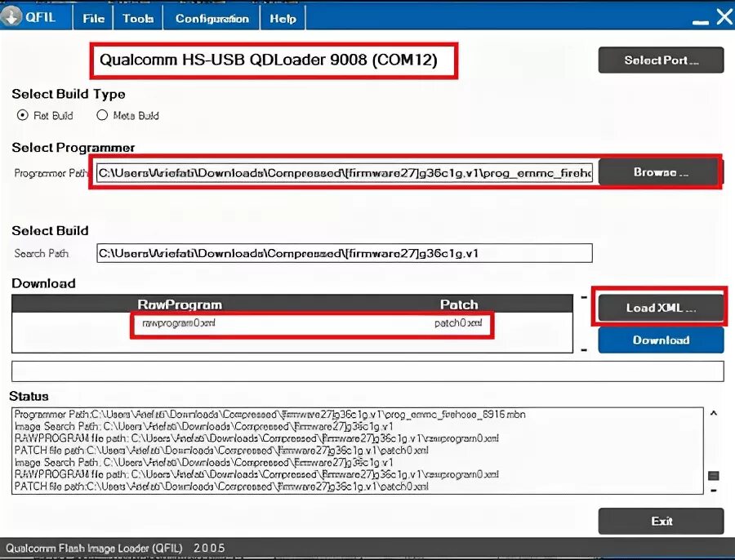This screenshot has height=560, width=735.
Task: Click the Select Port button
Action: click(x=661, y=60)
